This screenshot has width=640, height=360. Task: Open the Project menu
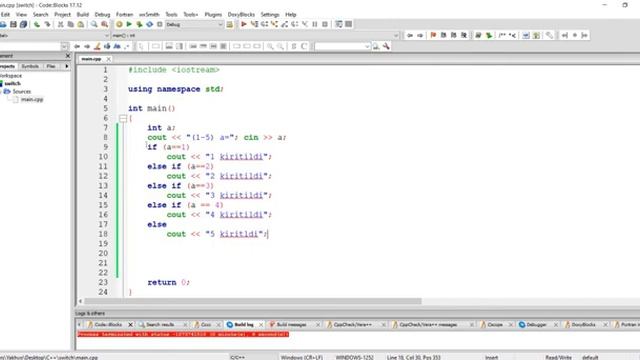(62, 14)
